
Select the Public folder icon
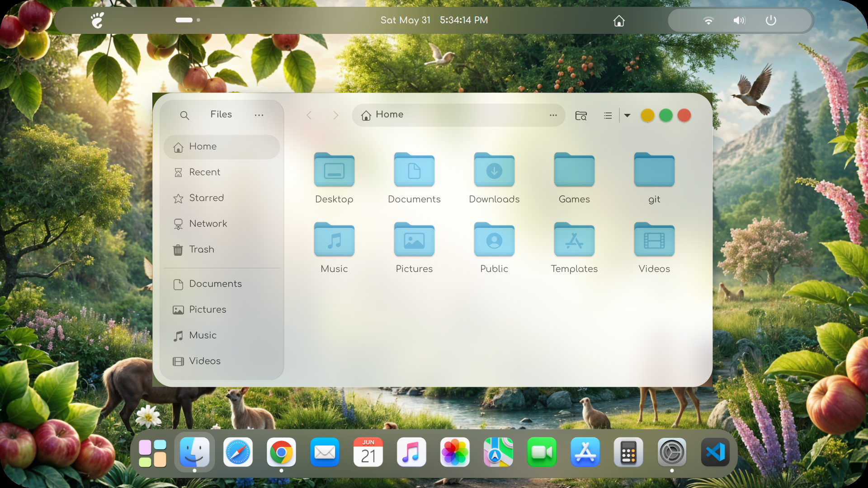(x=494, y=239)
